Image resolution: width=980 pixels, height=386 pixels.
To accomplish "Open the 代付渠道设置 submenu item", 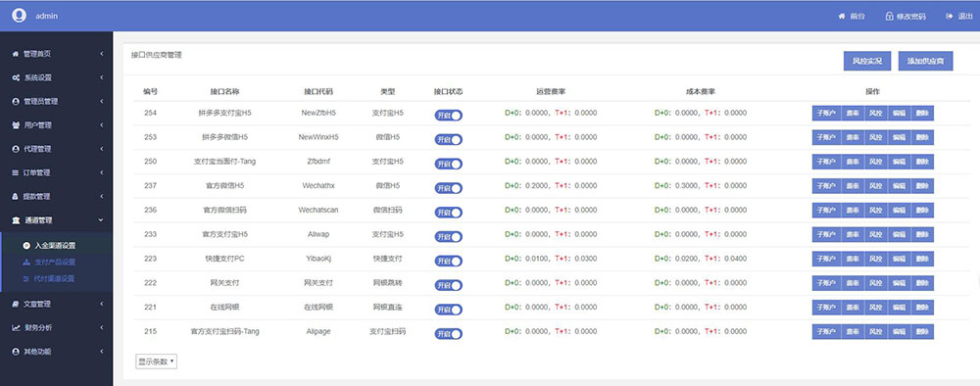I will pos(54,278).
